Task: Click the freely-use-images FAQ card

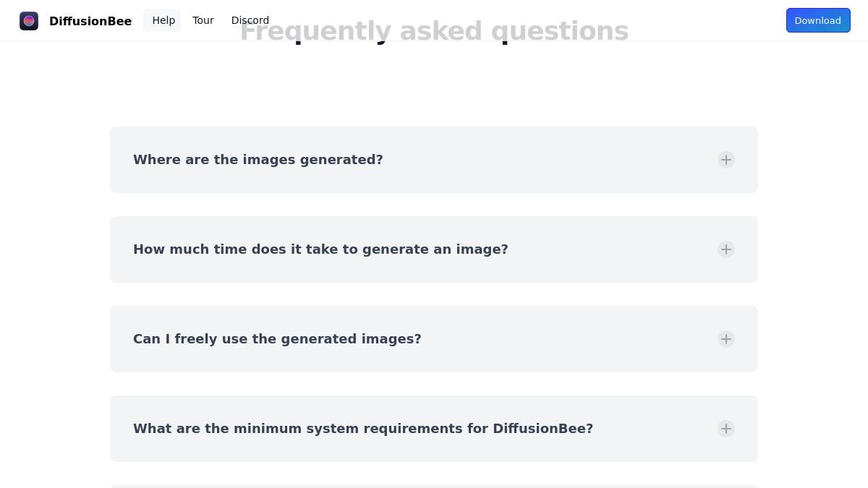Action: click(x=434, y=339)
